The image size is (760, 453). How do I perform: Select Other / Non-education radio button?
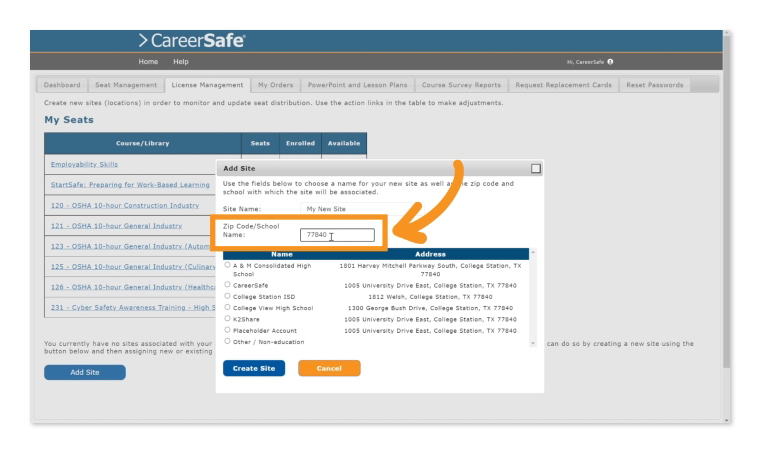pyautogui.click(x=227, y=341)
